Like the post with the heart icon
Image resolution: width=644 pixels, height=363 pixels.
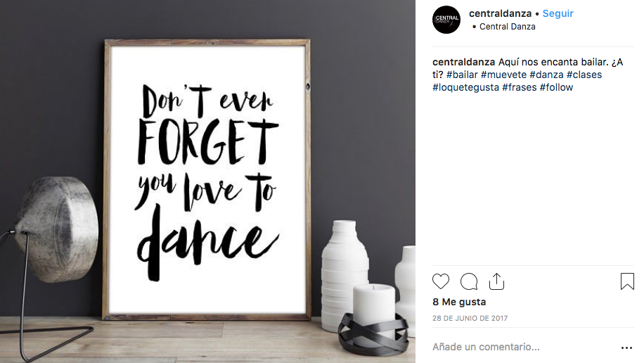(x=441, y=281)
